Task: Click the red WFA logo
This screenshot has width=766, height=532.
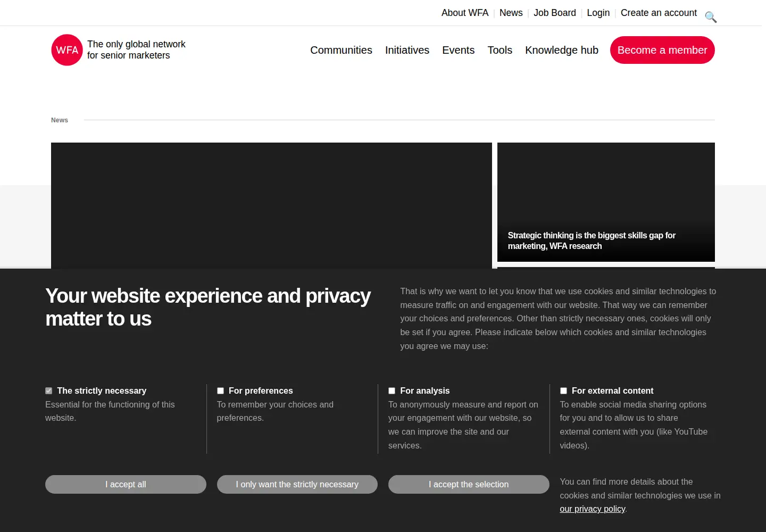Action: click(x=67, y=50)
